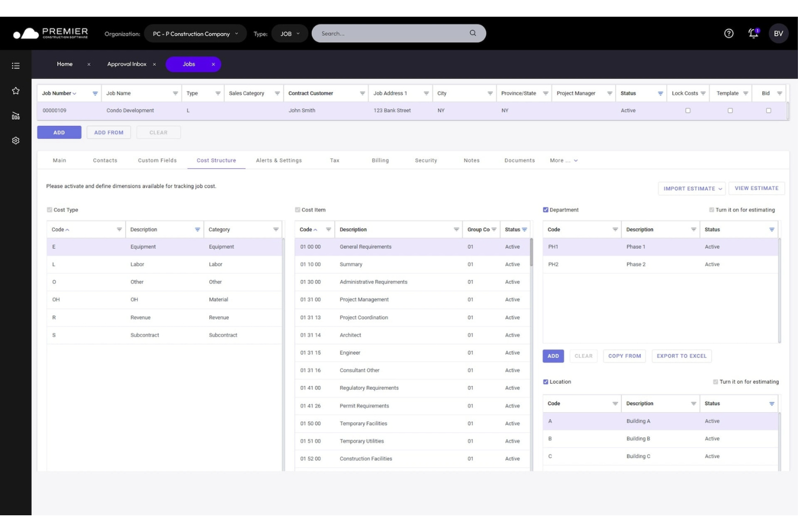The image size is (798, 532).
Task: Filter the Job Address 1 column
Action: (x=426, y=93)
